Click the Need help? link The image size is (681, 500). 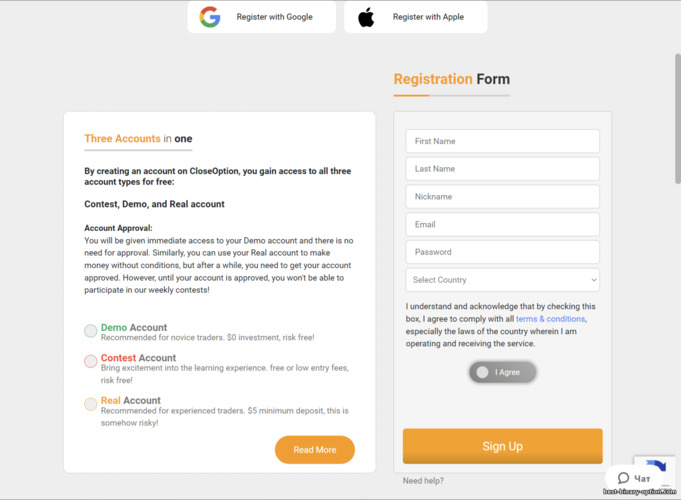pyautogui.click(x=423, y=481)
